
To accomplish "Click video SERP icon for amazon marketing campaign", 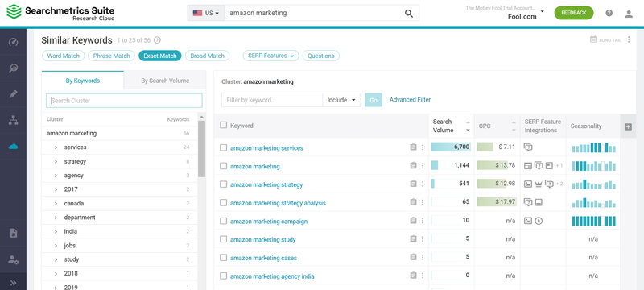I will 539,221.
